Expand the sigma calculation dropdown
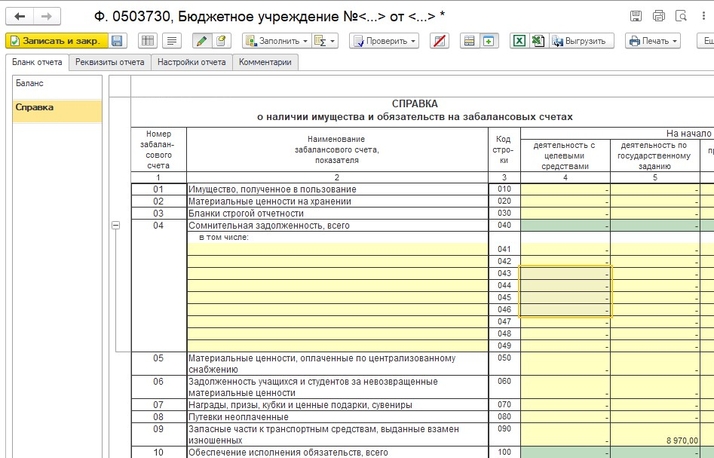Viewport: 714px width, 458px height. click(325, 41)
